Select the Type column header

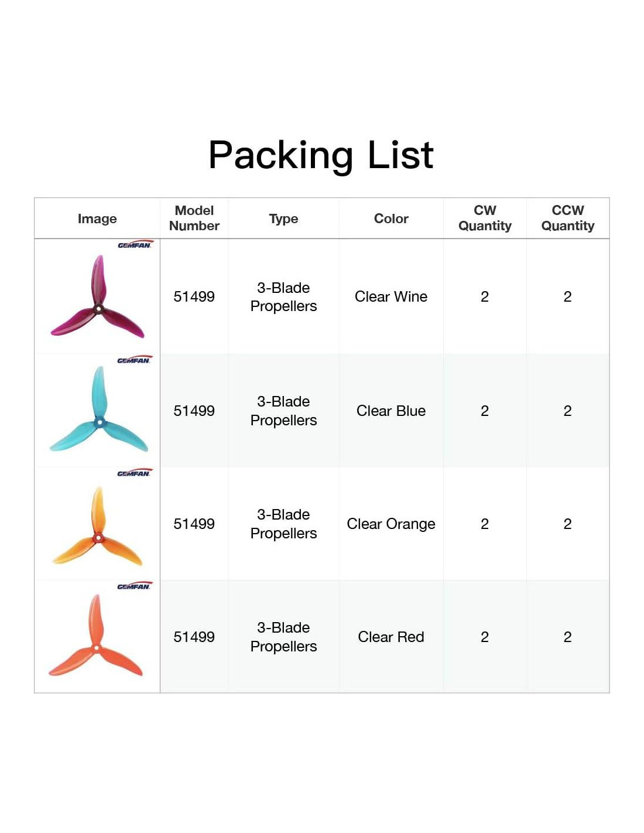283,219
